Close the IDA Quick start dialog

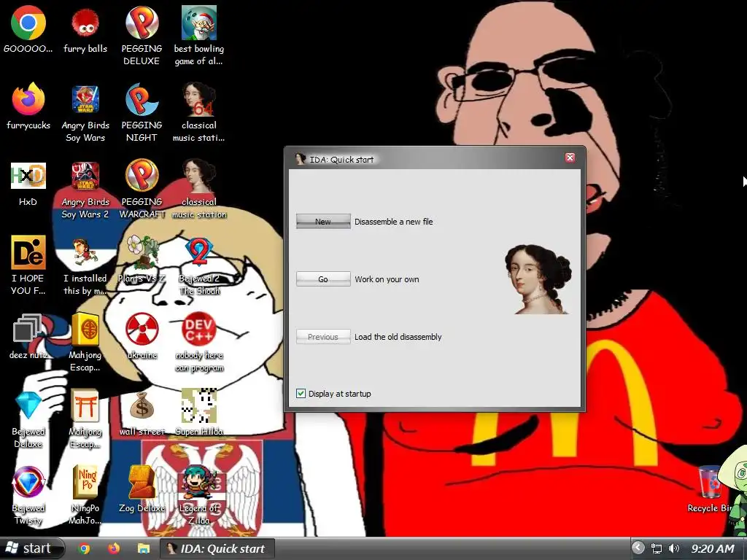pyautogui.click(x=570, y=157)
